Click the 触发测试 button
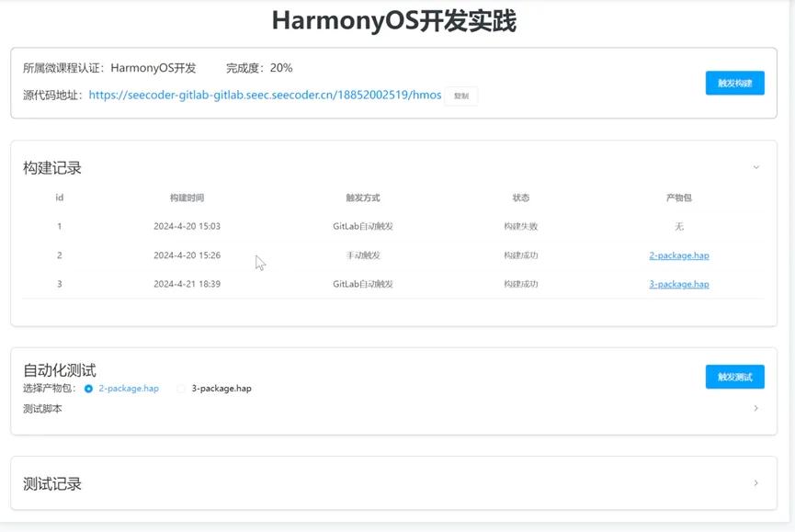 tap(734, 377)
